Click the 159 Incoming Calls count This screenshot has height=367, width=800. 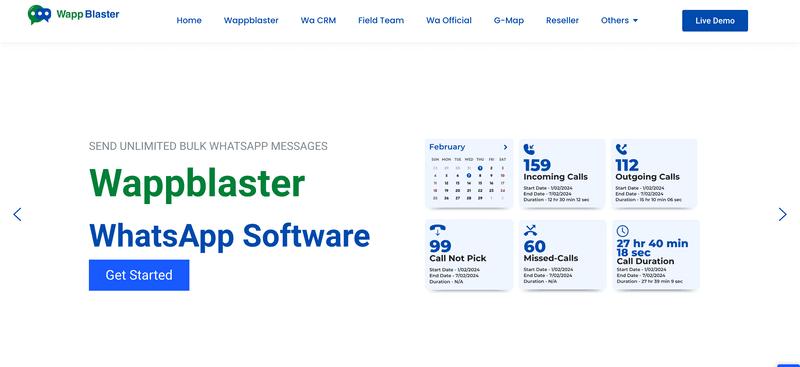pyautogui.click(x=537, y=165)
